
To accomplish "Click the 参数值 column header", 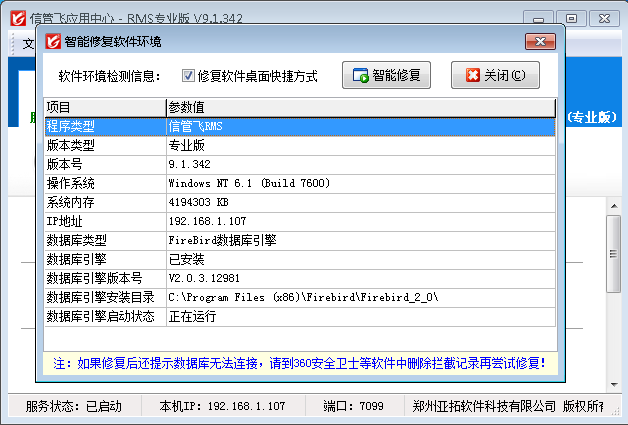I will [x=360, y=108].
